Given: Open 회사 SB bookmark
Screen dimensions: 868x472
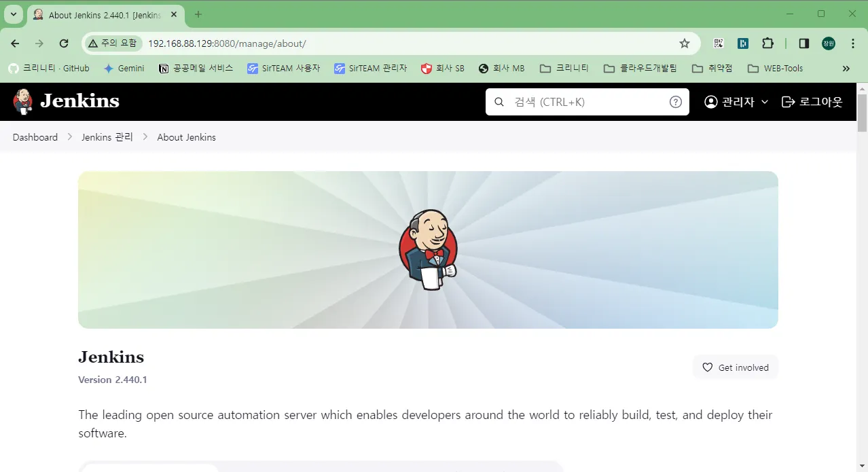Looking at the screenshot, I should tap(443, 68).
